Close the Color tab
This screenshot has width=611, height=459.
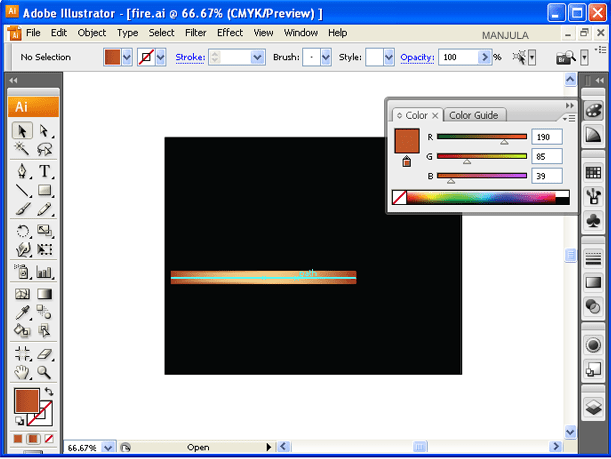coord(435,115)
